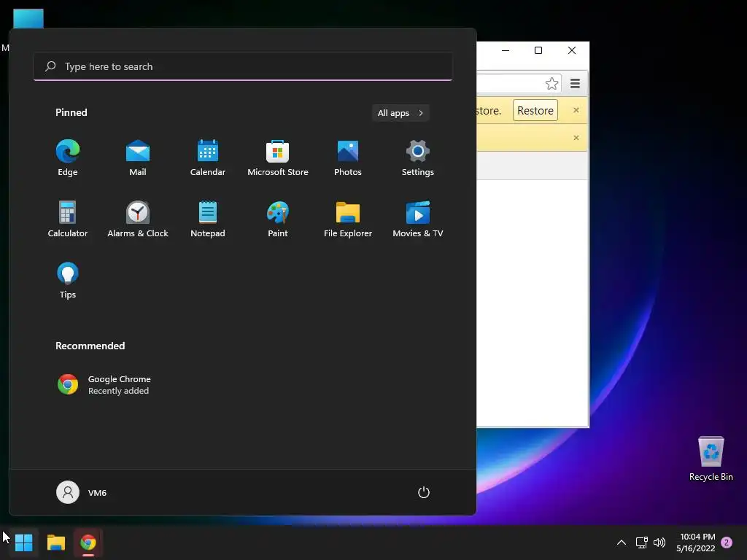Open File Explorer from the taskbar
Image resolution: width=747 pixels, height=560 pixels.
click(55, 542)
